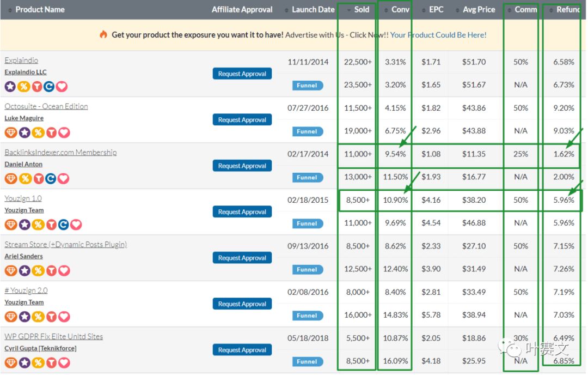This screenshot has width=588, height=375.
Task: Open the Explaindio product link
Action: [21, 61]
